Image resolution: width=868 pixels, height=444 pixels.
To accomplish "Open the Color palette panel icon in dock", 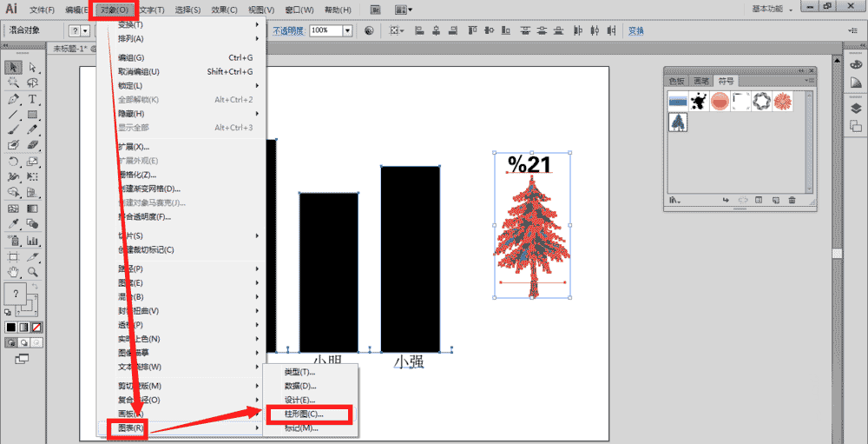I will coord(856,63).
